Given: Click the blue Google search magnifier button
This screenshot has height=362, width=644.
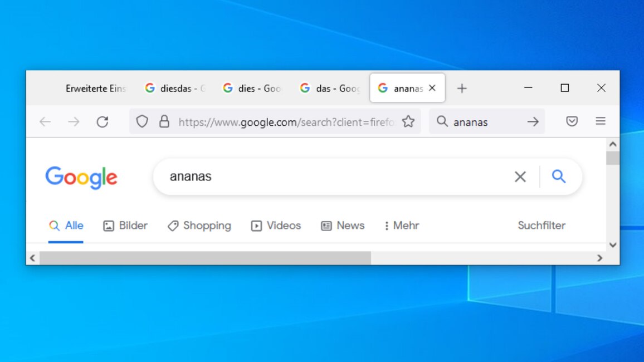Looking at the screenshot, I should (x=559, y=177).
